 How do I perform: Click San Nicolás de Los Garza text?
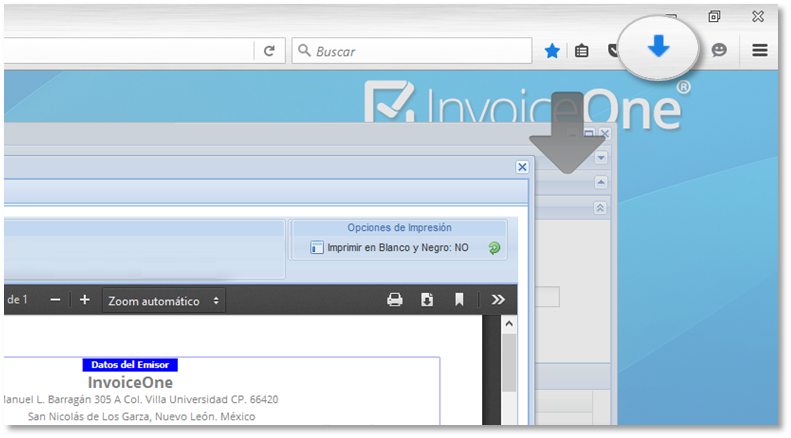141,417
